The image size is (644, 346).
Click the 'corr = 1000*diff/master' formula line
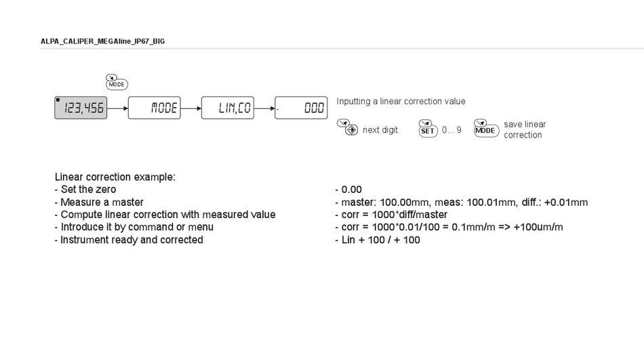(x=391, y=215)
